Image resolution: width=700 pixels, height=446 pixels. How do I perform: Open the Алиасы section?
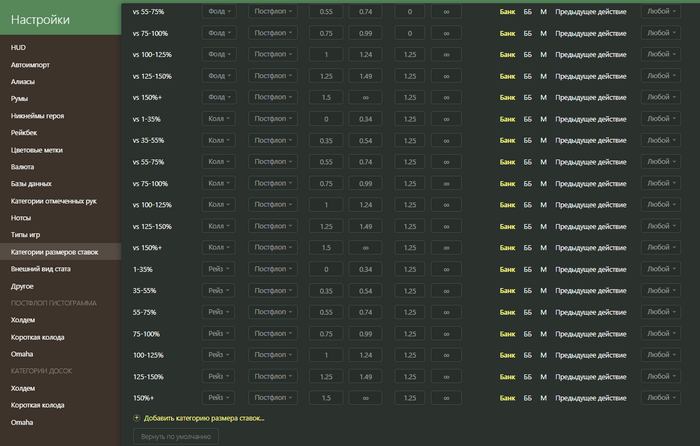(23, 82)
